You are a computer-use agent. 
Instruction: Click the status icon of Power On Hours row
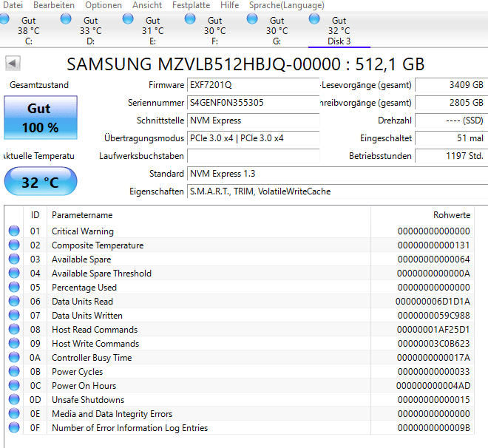tap(14, 385)
